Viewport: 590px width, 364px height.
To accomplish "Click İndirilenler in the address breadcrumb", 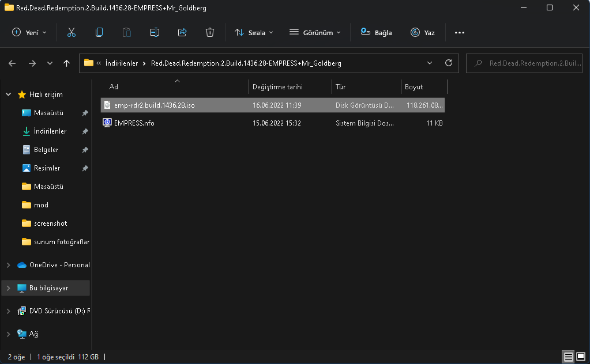I will 122,63.
